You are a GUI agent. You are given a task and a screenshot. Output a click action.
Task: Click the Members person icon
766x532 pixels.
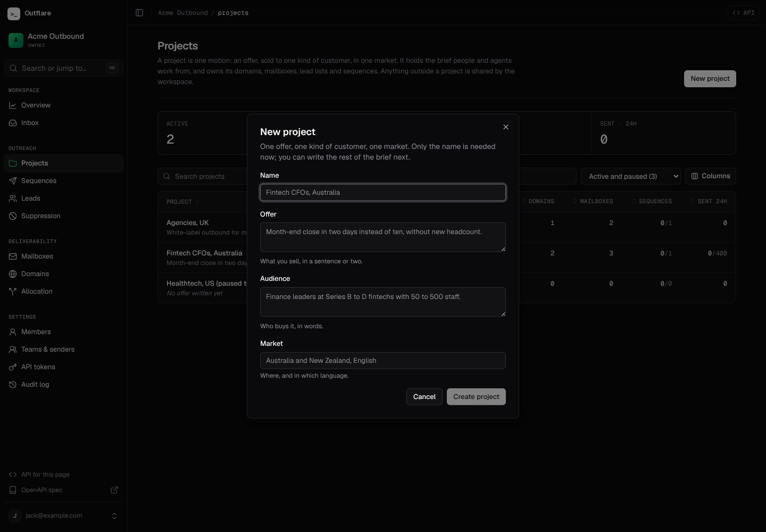tap(13, 332)
